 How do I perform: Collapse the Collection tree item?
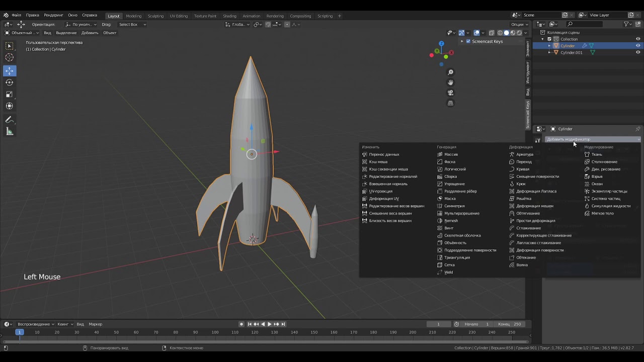click(543, 39)
